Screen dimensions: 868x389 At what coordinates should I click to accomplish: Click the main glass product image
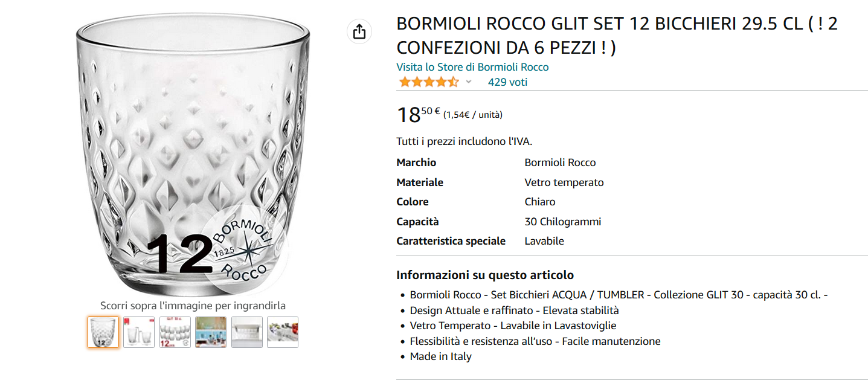(193, 133)
